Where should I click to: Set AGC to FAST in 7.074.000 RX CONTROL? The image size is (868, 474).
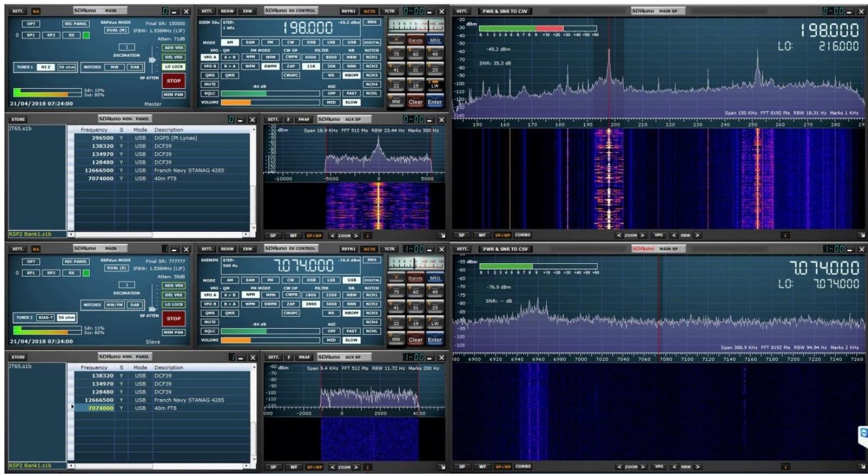pyautogui.click(x=351, y=331)
